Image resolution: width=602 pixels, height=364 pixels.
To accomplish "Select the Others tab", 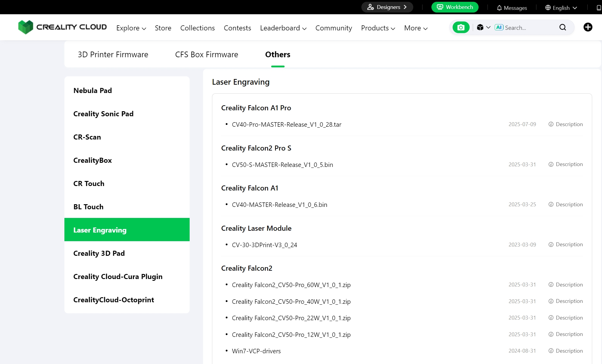I will [278, 55].
